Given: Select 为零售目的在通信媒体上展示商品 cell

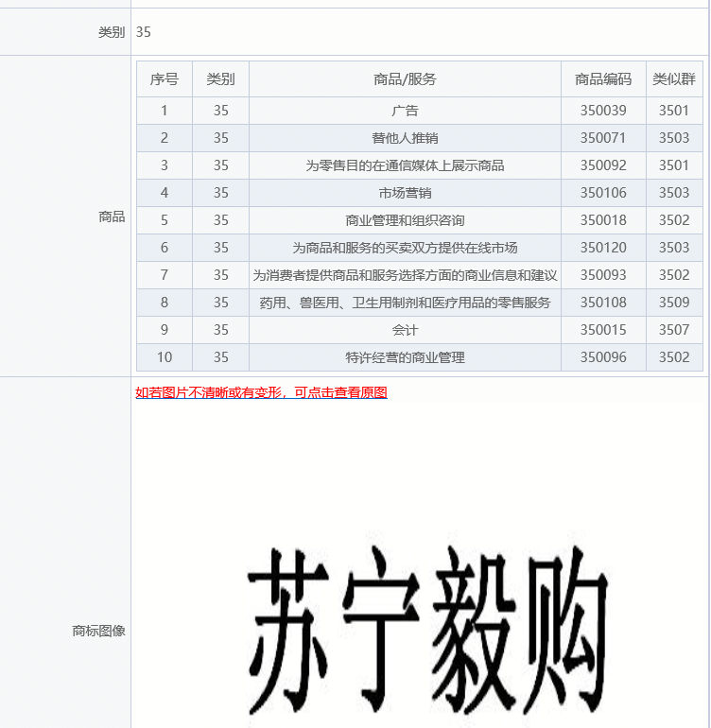Looking at the screenshot, I should (405, 165).
